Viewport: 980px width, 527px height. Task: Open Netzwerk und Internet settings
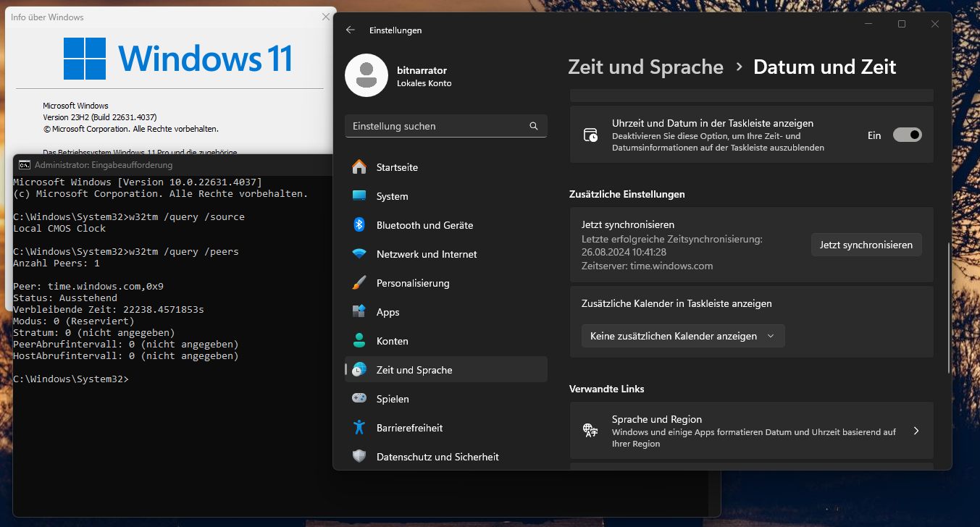point(445,254)
